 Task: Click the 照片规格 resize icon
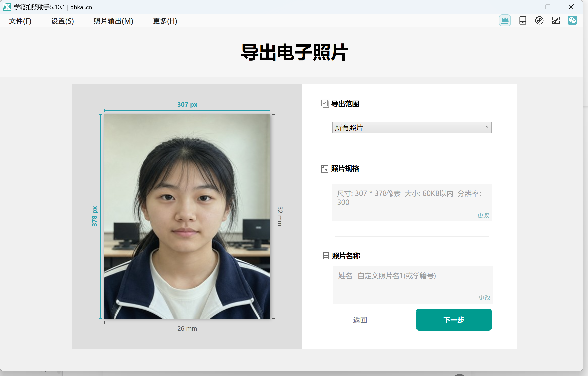click(324, 169)
